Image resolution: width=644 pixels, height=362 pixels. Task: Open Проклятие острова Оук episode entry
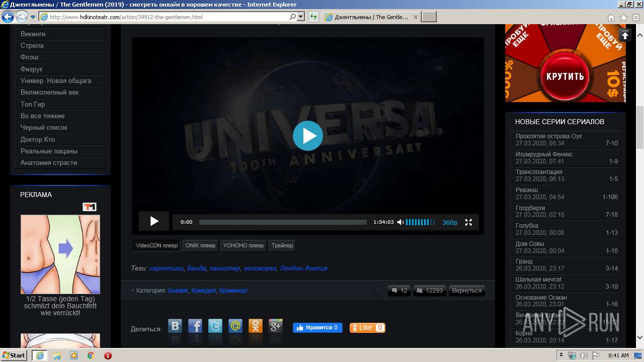567,140
